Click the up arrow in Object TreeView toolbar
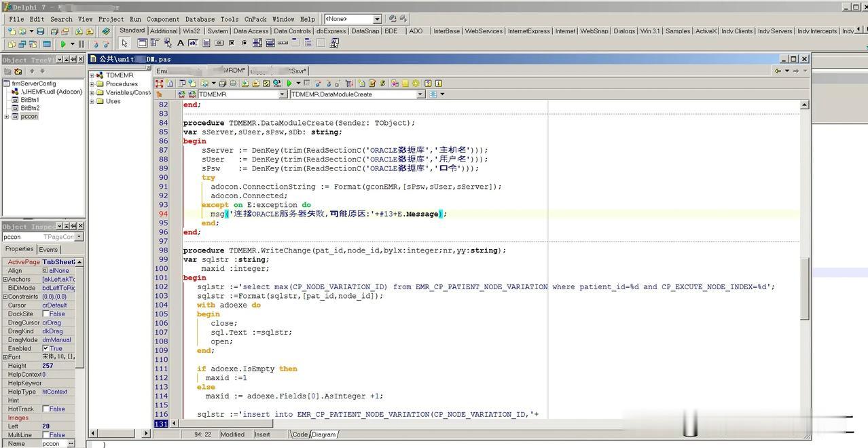The height and width of the screenshot is (448, 868). pyautogui.click(x=32, y=71)
